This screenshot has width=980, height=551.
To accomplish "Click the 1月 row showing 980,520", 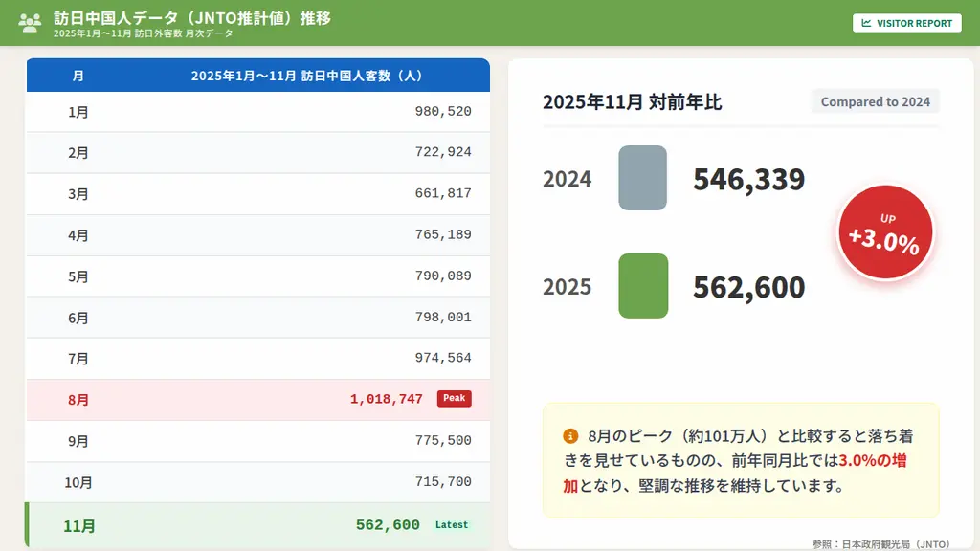I will click(257, 111).
